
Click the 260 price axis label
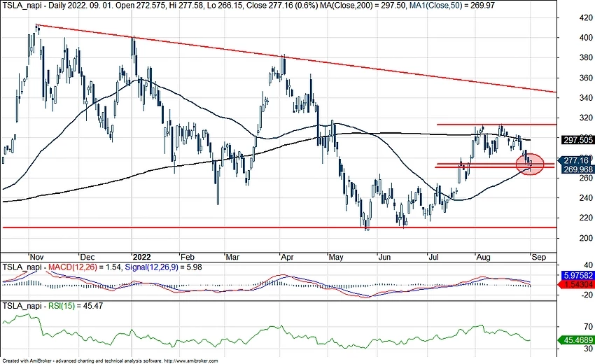pyautogui.click(x=586, y=178)
